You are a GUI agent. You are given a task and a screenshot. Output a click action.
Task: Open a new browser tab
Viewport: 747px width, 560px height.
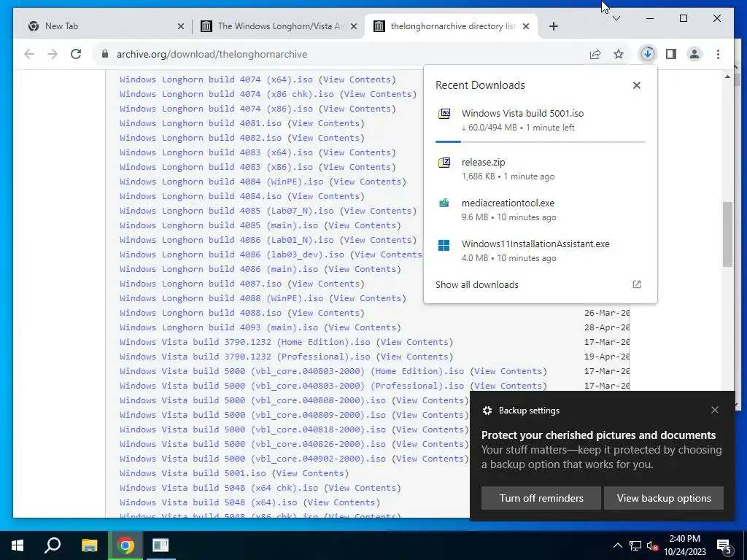click(x=553, y=26)
